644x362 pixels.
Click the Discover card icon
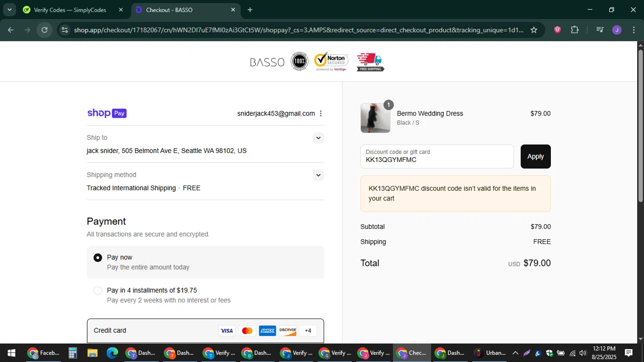click(288, 331)
